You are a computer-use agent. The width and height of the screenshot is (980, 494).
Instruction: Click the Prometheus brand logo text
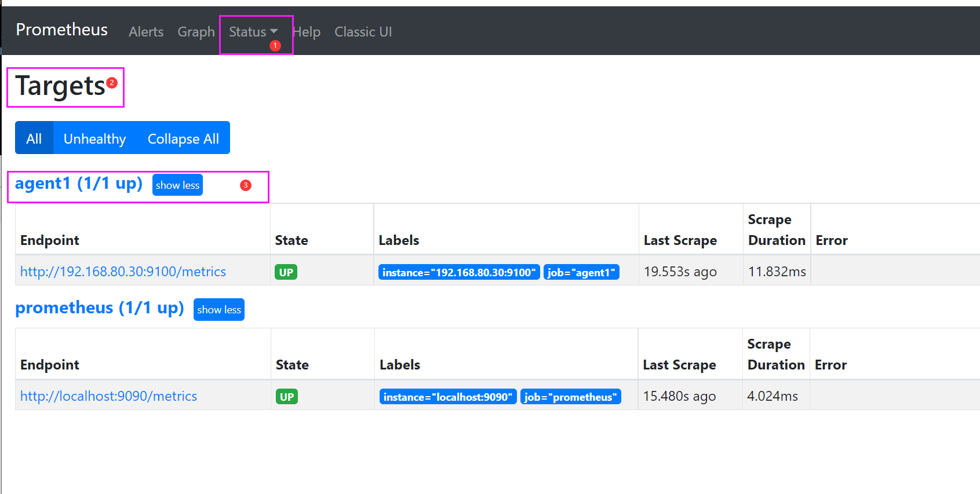62,30
